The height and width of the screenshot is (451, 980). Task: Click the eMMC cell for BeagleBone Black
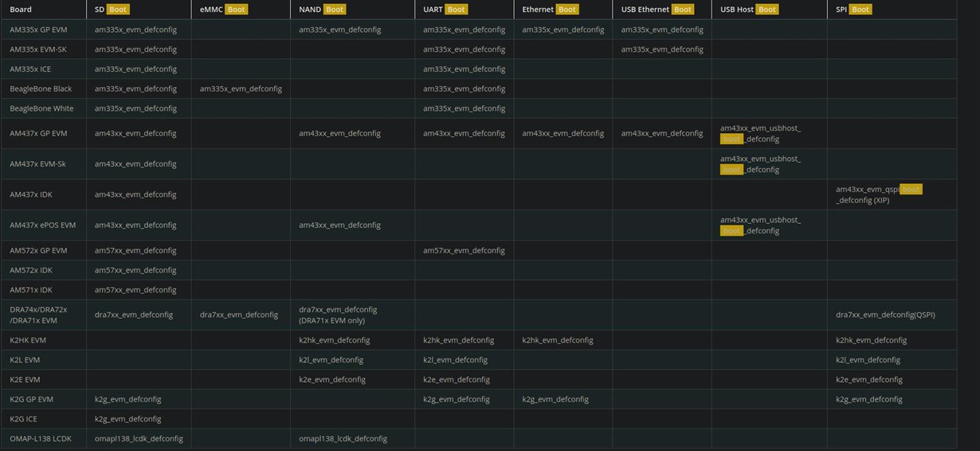point(241,88)
